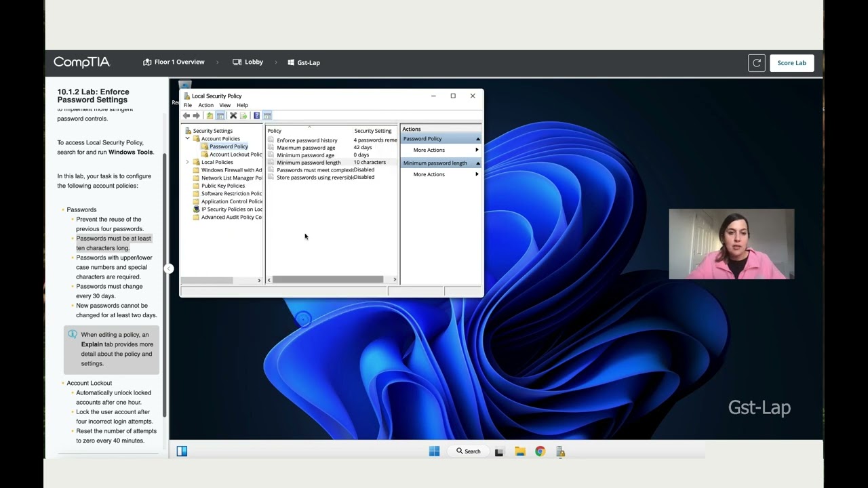Image resolution: width=868 pixels, height=488 pixels.
Task: Click the Maximum password age policy icon
Action: click(271, 148)
